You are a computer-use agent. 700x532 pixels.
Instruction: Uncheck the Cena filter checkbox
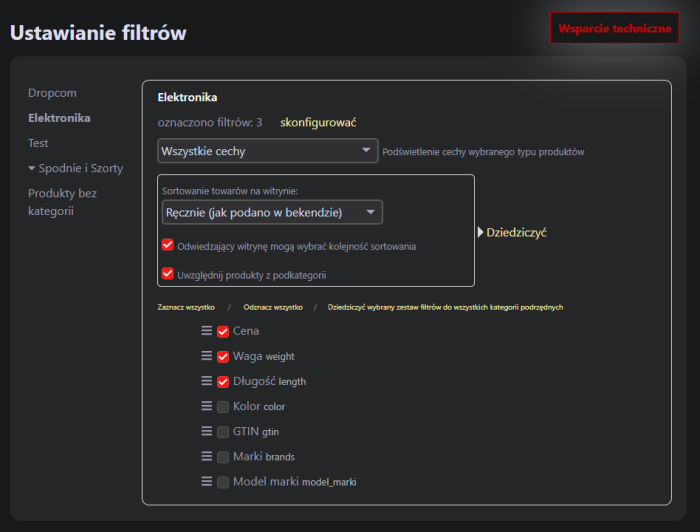point(223,331)
